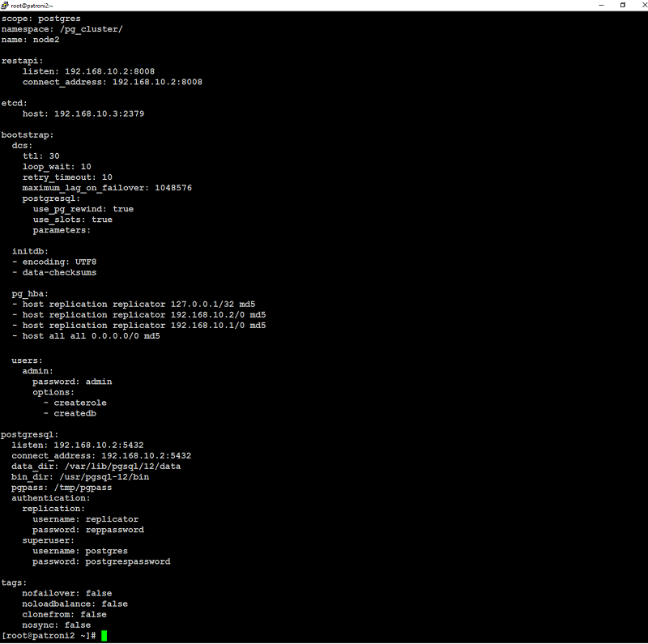Click the 'parameters:' line
This screenshot has height=644, width=648.
62,230
